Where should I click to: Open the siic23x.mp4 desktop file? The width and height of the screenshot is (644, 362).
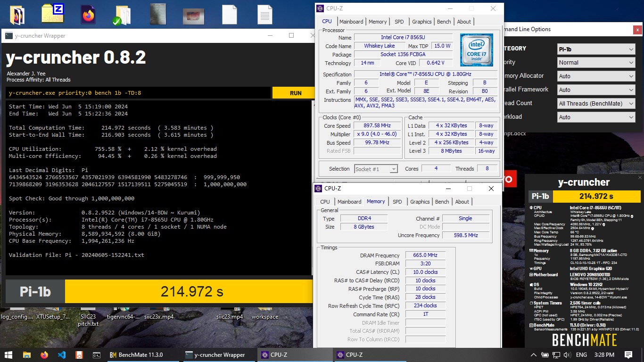pyautogui.click(x=158, y=317)
